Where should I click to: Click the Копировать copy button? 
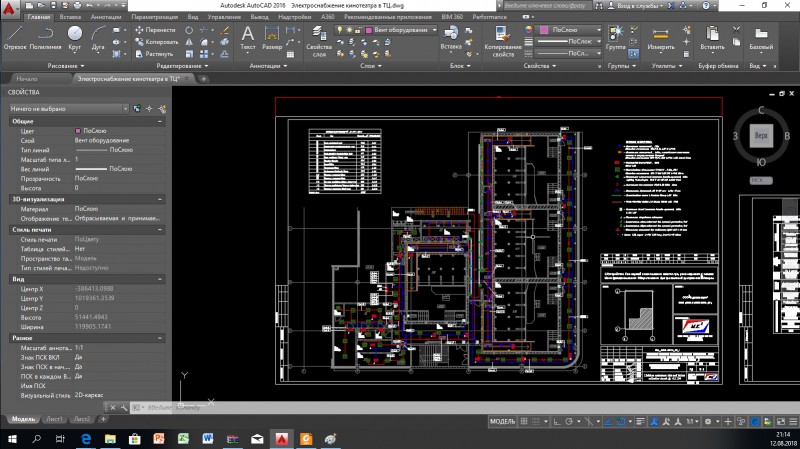click(x=157, y=42)
